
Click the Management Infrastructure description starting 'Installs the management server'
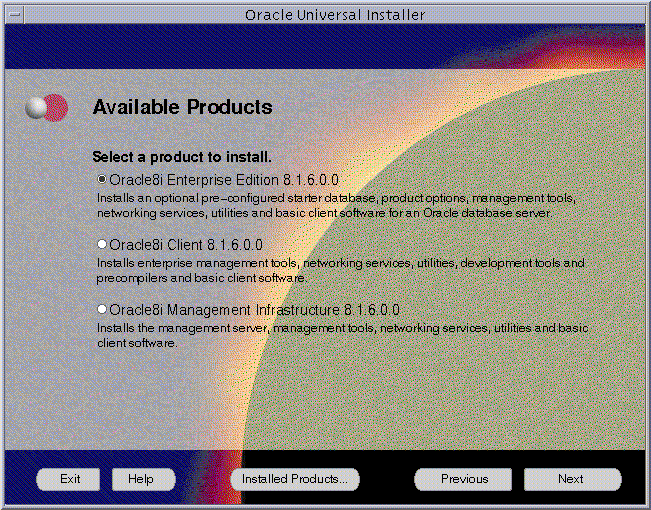point(343,336)
